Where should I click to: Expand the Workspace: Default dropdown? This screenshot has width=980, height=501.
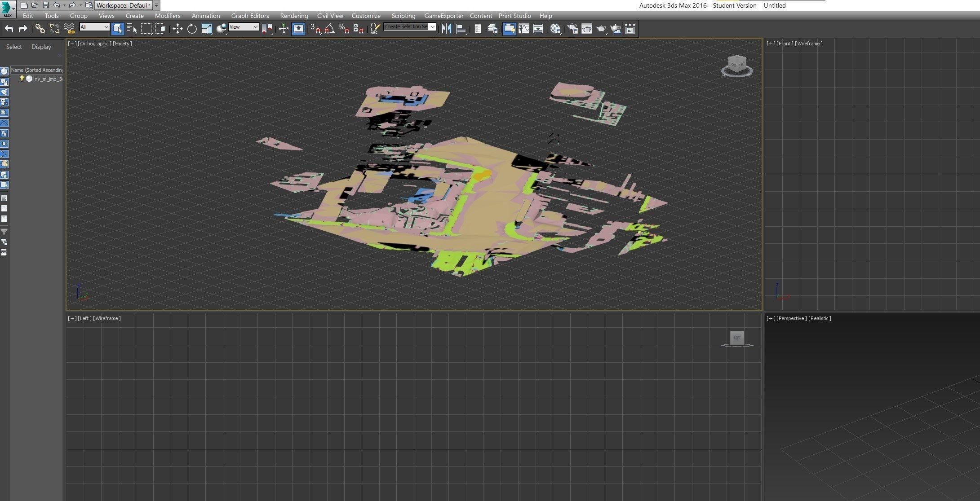[123, 5]
